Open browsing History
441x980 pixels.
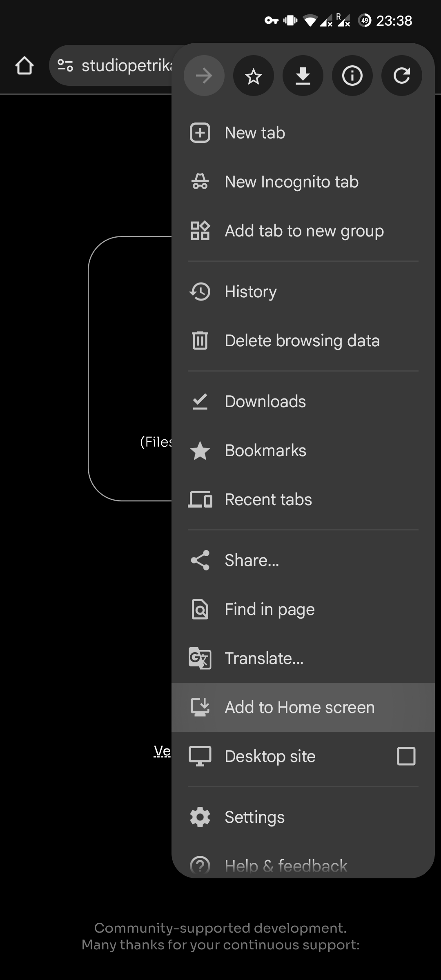pos(250,292)
